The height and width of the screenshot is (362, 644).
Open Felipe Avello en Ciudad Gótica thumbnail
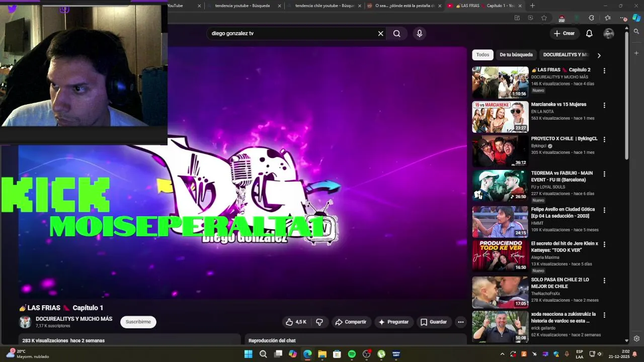[x=500, y=222]
